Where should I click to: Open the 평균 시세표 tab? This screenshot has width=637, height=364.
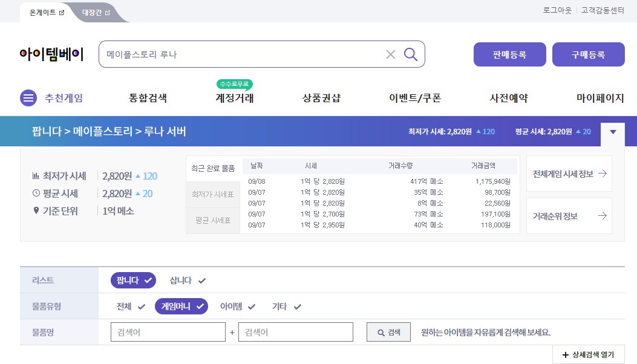(x=213, y=221)
